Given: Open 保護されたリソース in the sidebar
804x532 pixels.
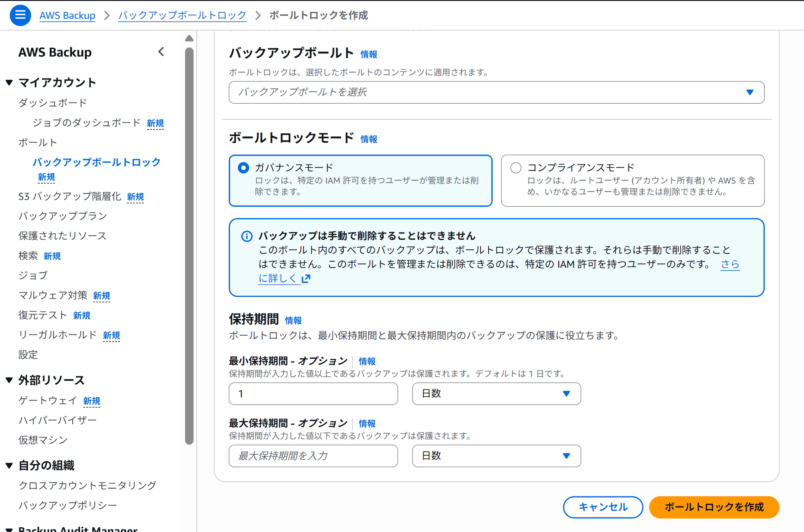Looking at the screenshot, I should pos(63,236).
